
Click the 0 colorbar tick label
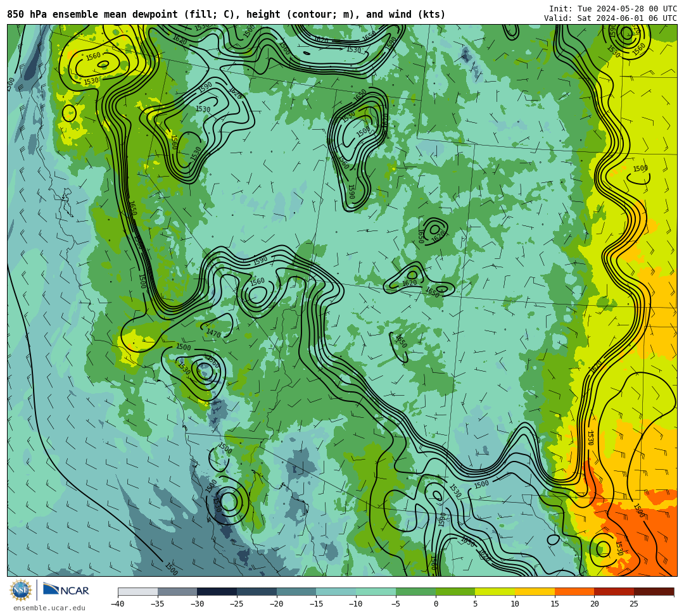click(436, 604)
